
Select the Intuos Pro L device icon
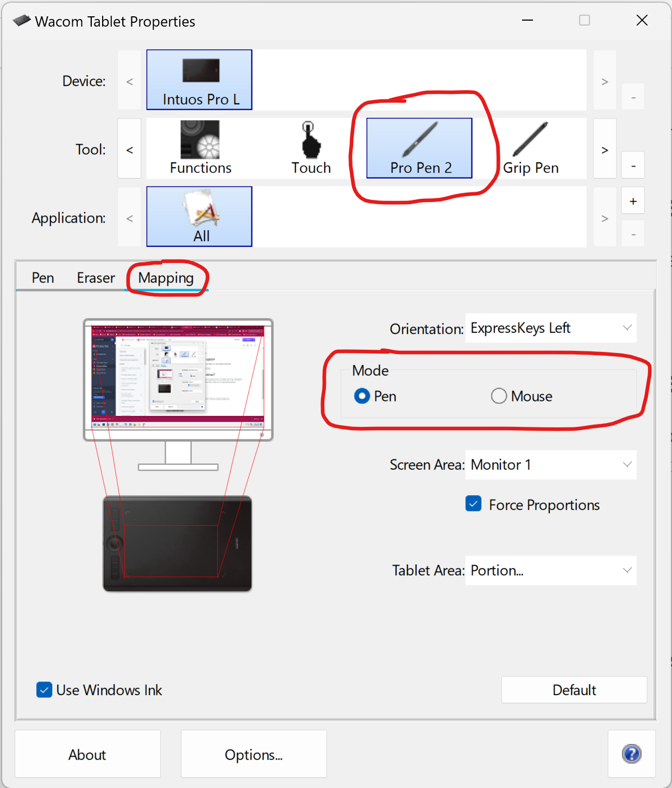pos(199,80)
